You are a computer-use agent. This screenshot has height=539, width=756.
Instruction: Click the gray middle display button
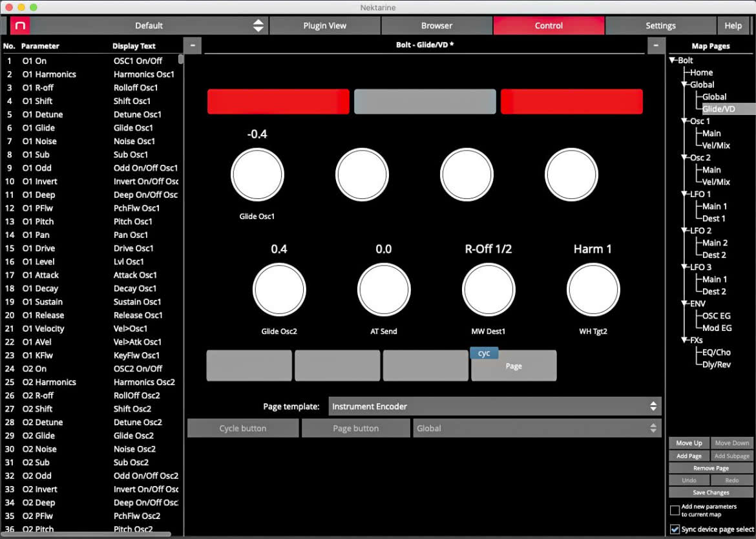(x=425, y=101)
